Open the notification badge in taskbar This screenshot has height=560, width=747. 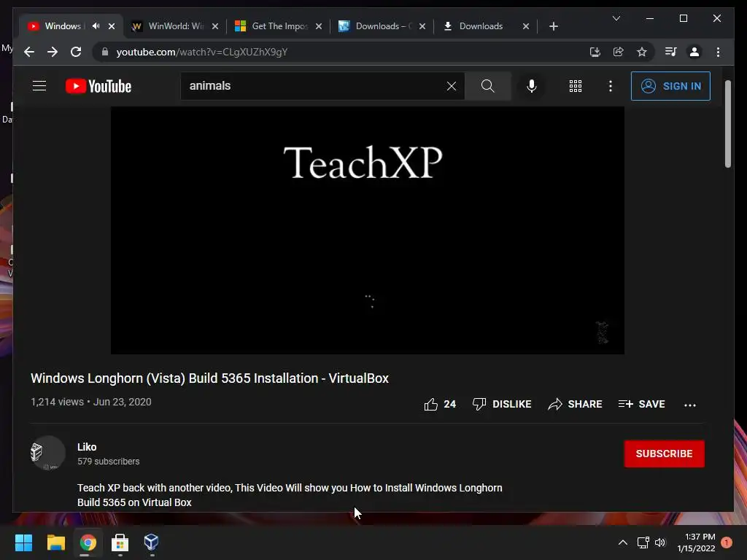[x=727, y=542]
